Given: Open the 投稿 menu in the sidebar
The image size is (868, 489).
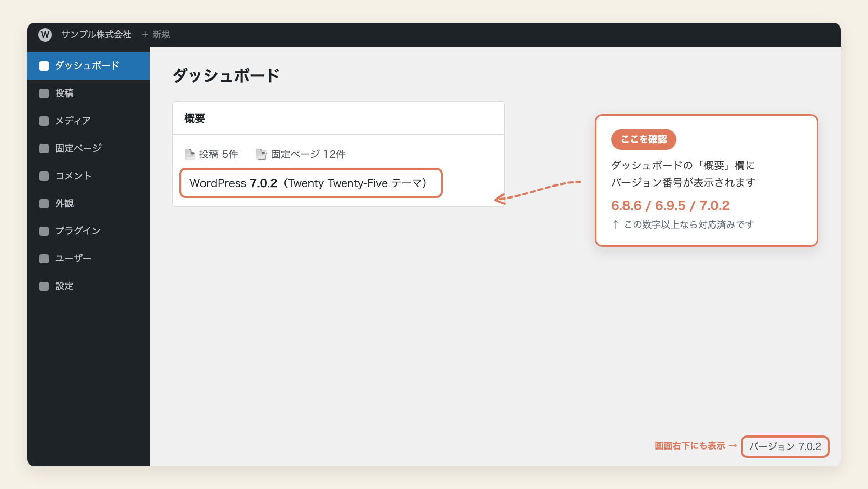Looking at the screenshot, I should pos(88,93).
